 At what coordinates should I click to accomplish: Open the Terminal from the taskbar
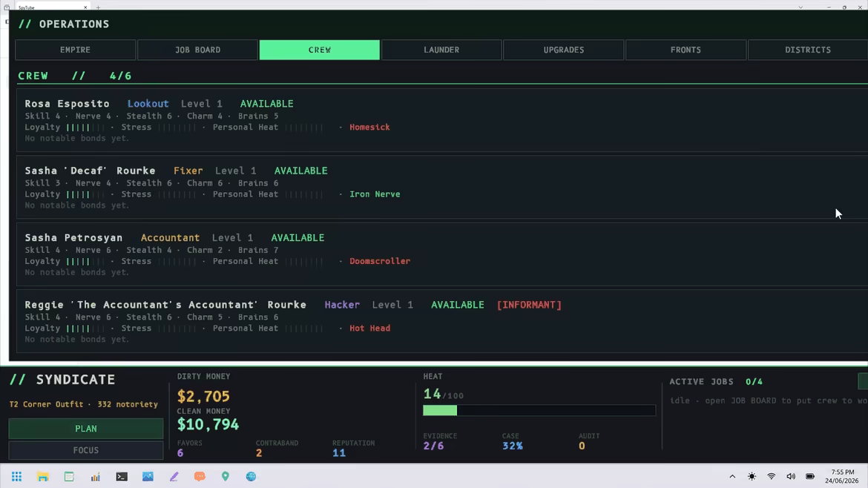click(121, 476)
